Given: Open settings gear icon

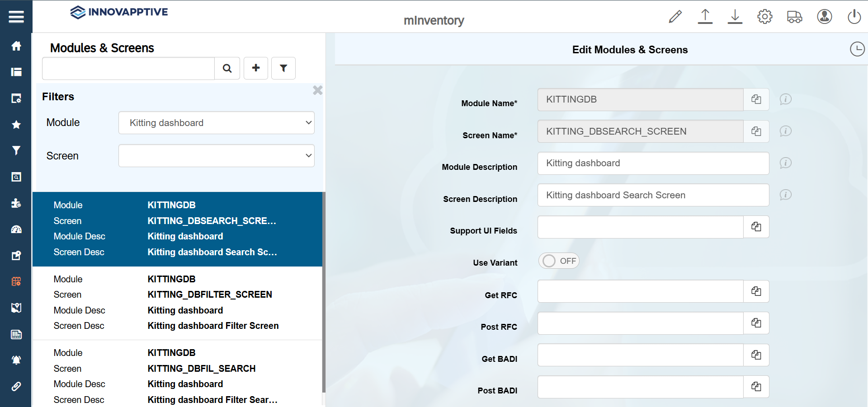Looking at the screenshot, I should tap(765, 17).
